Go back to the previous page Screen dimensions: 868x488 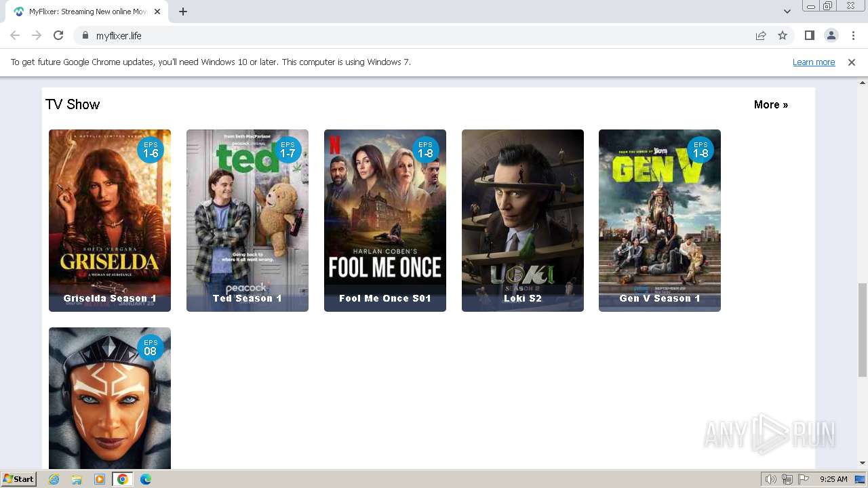click(x=15, y=35)
